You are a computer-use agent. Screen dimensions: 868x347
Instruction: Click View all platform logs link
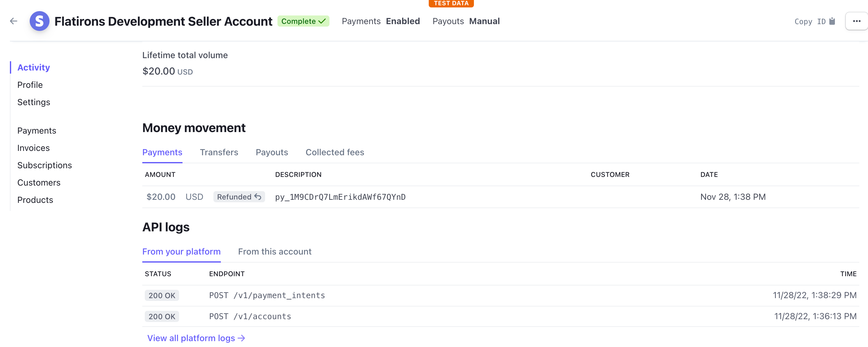tap(196, 338)
